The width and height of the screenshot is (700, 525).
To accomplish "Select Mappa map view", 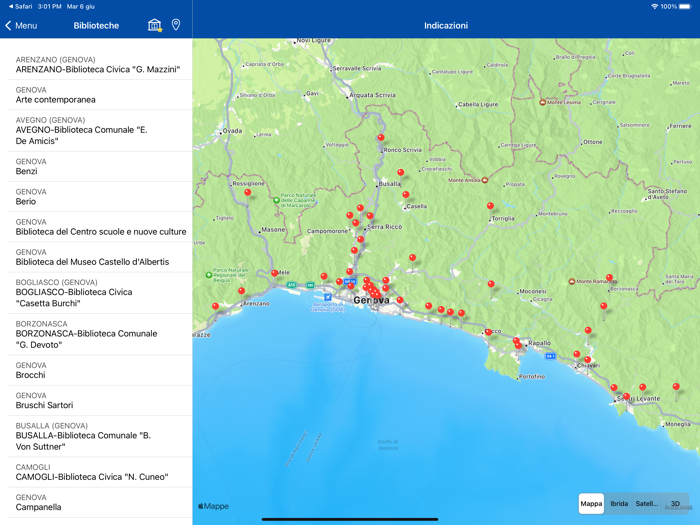I will [591, 504].
